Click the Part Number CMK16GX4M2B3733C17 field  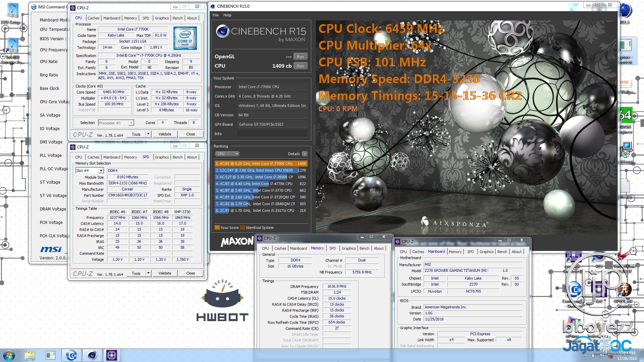pyautogui.click(x=127, y=195)
